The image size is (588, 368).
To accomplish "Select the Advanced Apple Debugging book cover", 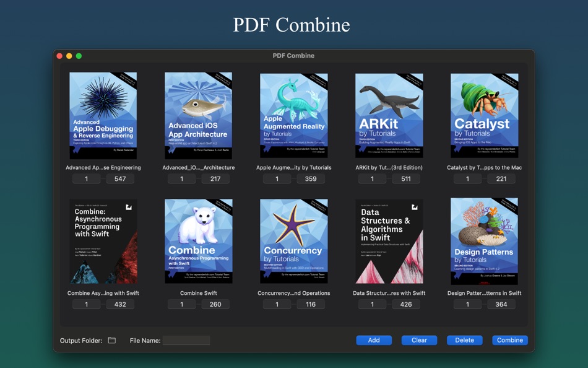I will [x=103, y=115].
